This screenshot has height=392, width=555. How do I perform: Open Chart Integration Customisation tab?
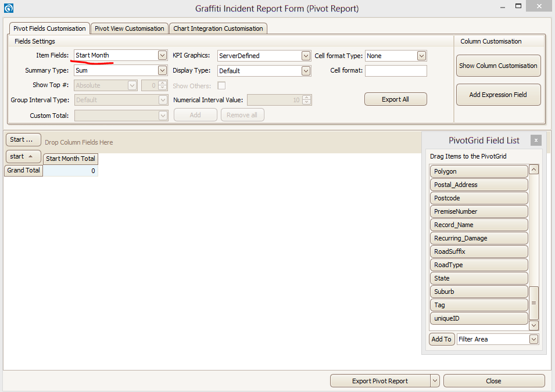point(218,28)
